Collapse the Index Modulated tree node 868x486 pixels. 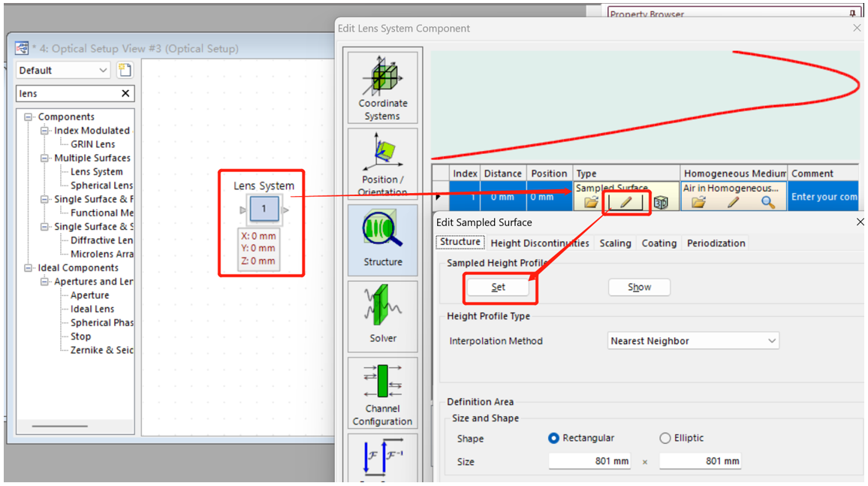45,131
